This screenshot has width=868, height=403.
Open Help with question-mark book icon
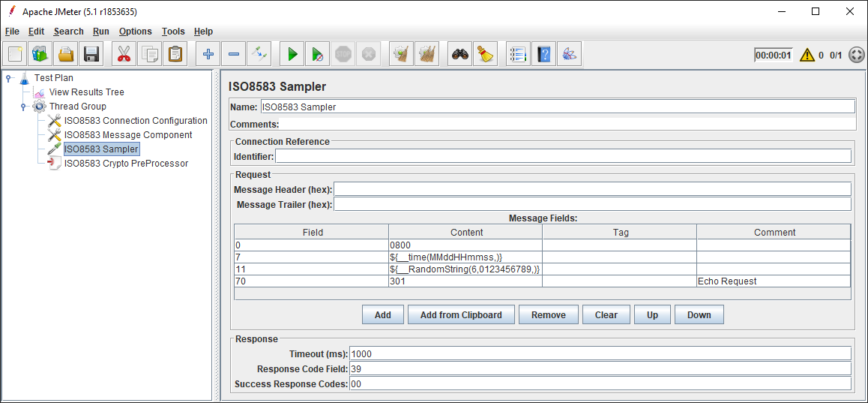coord(543,54)
